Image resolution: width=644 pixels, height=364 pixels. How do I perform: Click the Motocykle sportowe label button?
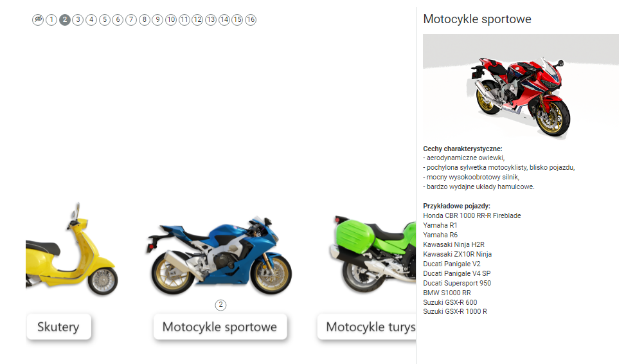tap(220, 327)
